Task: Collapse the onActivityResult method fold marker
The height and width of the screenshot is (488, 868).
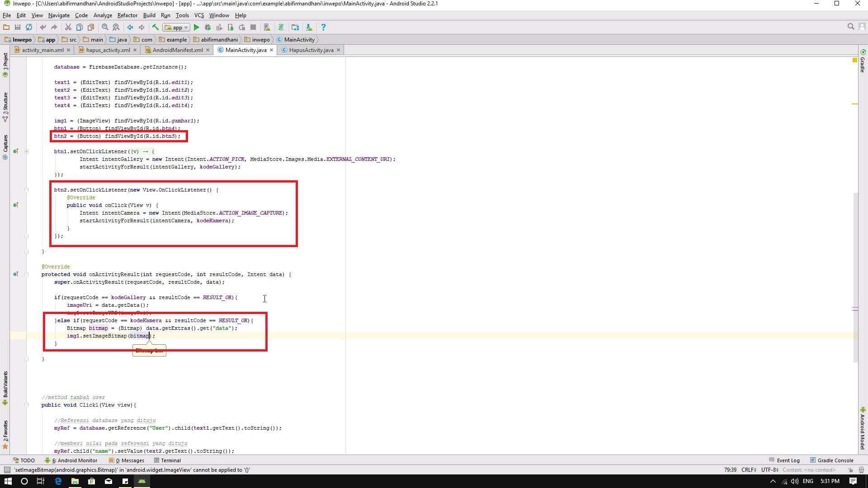Action: coord(27,274)
